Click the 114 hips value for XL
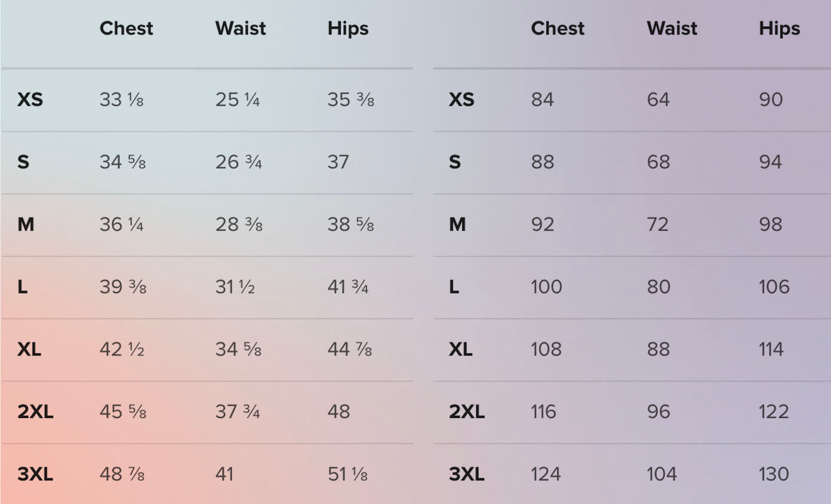The width and height of the screenshot is (831, 504). (771, 350)
